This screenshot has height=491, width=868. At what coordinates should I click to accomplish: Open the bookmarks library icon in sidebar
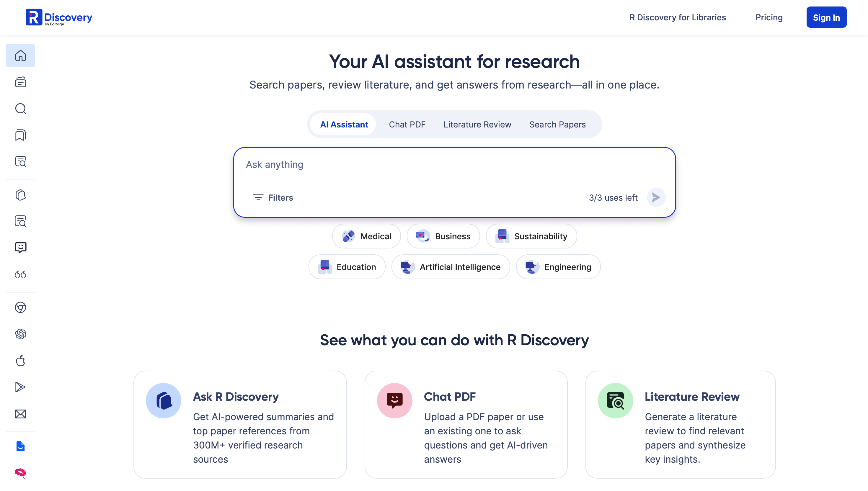click(x=20, y=135)
